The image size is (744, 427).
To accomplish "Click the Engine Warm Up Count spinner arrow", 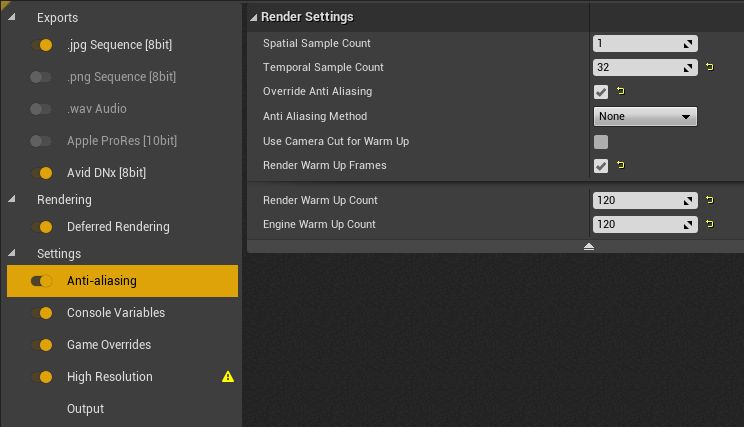I will point(688,224).
